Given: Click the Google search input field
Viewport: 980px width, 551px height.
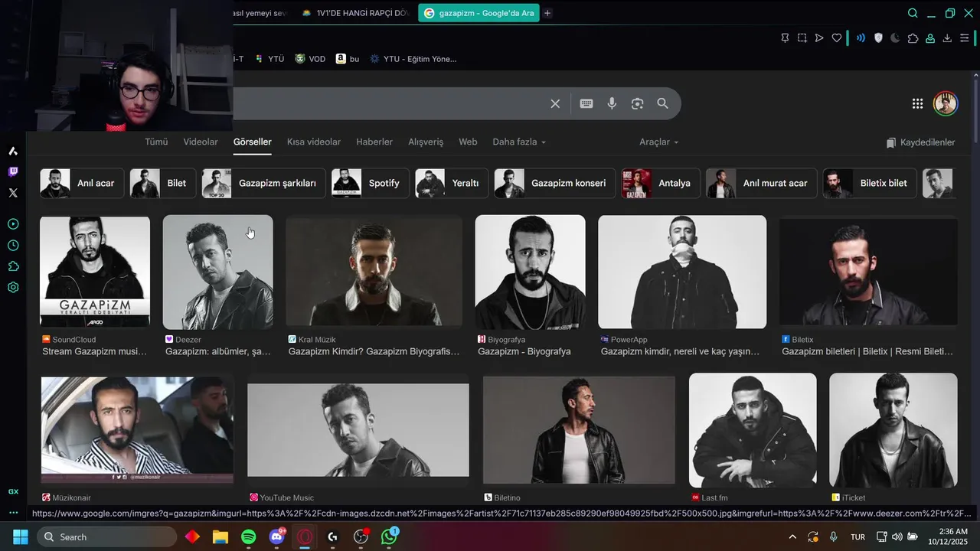Looking at the screenshot, I should click(x=389, y=103).
